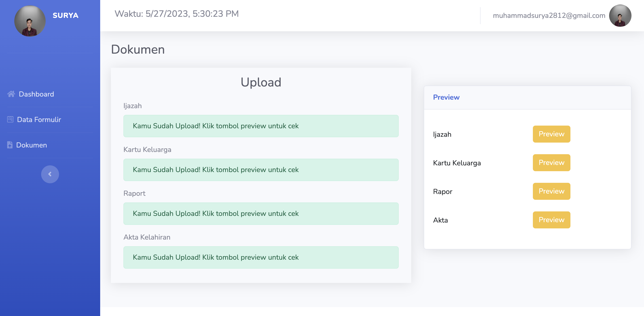
Task: Preview the Akta document
Action: tap(551, 220)
